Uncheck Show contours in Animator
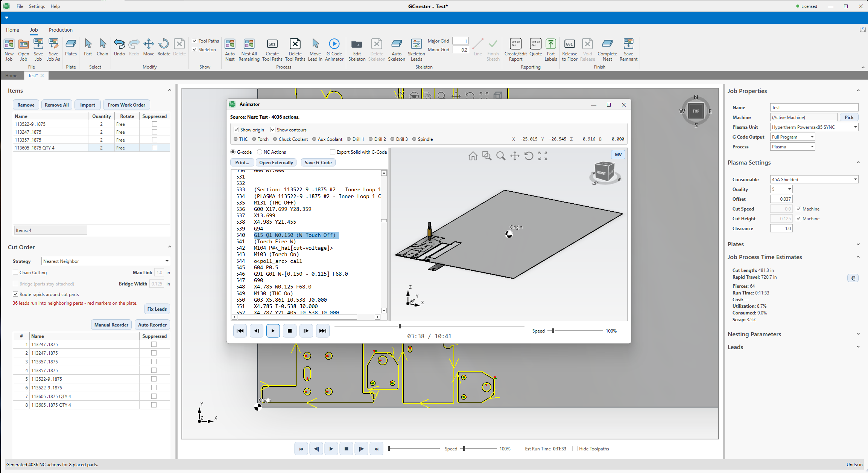Image resolution: width=868 pixels, height=473 pixels. pyautogui.click(x=273, y=130)
